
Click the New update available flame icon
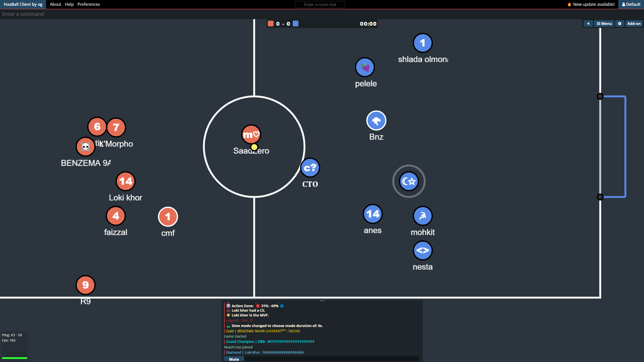(x=569, y=4)
